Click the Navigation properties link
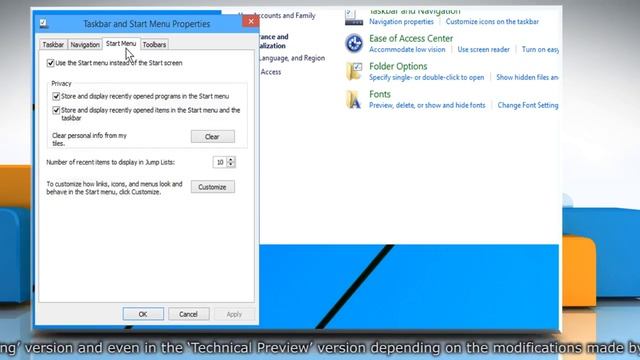The image size is (640, 360). 401,22
